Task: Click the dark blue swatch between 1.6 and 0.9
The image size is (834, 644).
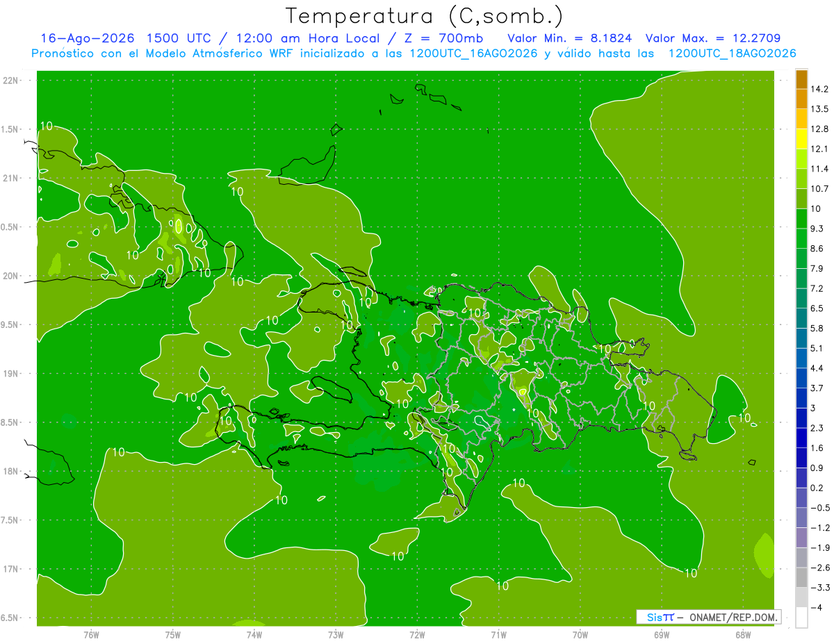Action: (801, 458)
